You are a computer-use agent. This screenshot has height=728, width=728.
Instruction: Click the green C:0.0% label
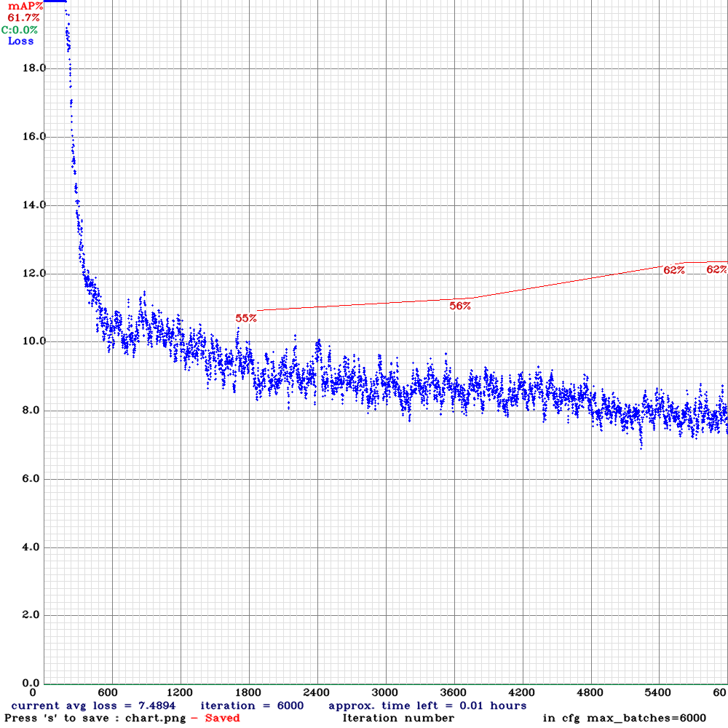point(20,30)
